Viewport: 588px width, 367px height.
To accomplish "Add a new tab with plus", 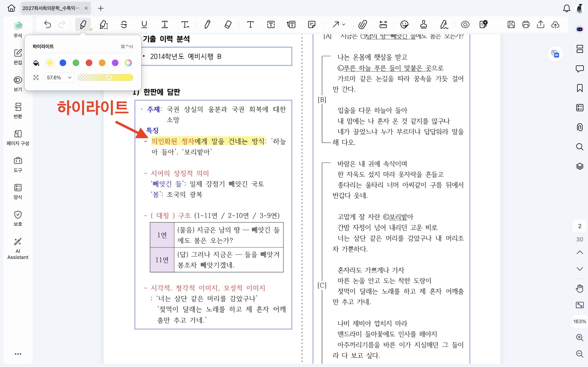I will tap(101, 8).
